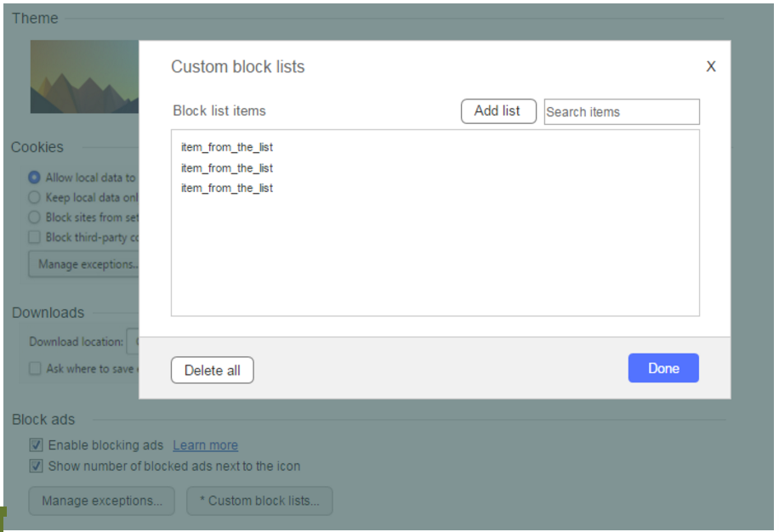Click the blue Done button

pyautogui.click(x=663, y=368)
